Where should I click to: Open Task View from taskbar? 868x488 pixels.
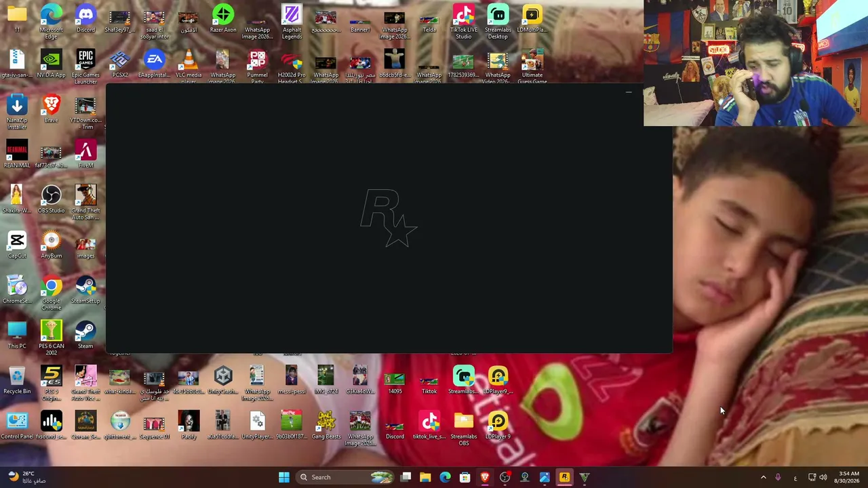pos(406,477)
